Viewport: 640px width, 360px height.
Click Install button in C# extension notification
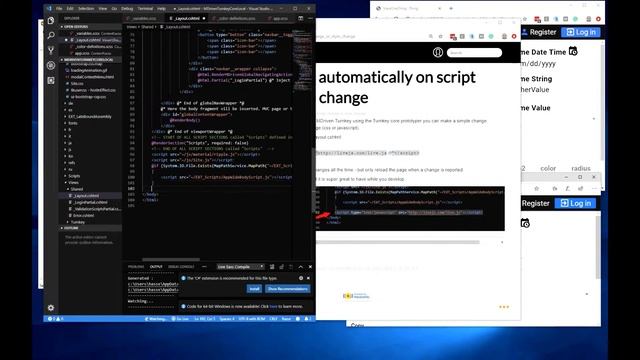(254, 289)
